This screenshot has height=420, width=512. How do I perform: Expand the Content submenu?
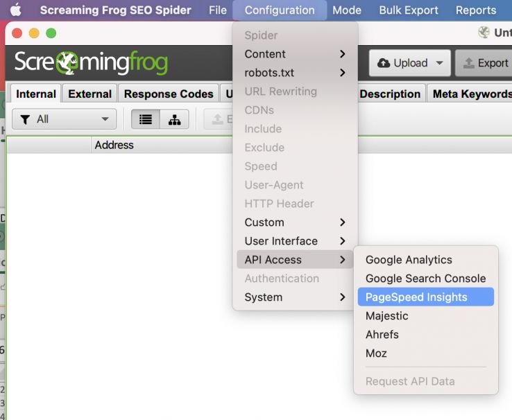point(295,54)
